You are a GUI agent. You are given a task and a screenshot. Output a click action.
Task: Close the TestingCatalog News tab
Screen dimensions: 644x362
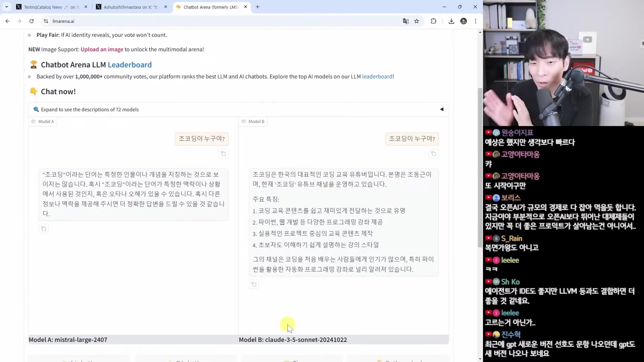[86, 7]
